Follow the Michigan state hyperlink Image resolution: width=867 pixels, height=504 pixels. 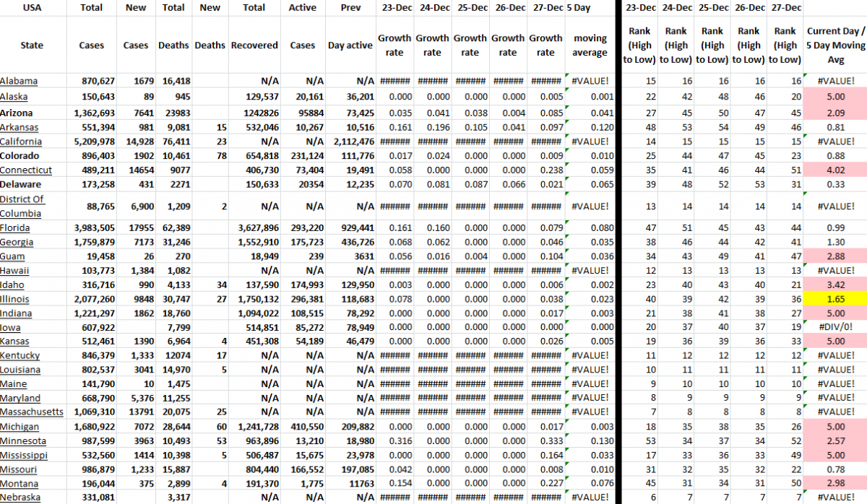(20, 427)
